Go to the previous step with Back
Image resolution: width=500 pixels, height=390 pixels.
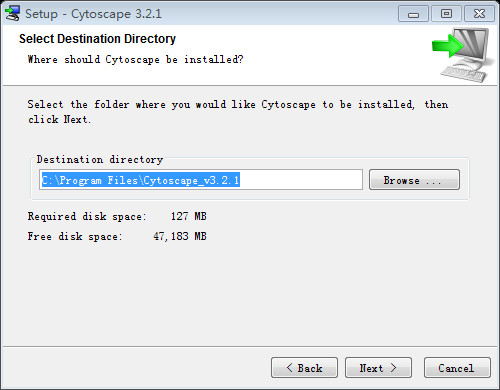304,368
